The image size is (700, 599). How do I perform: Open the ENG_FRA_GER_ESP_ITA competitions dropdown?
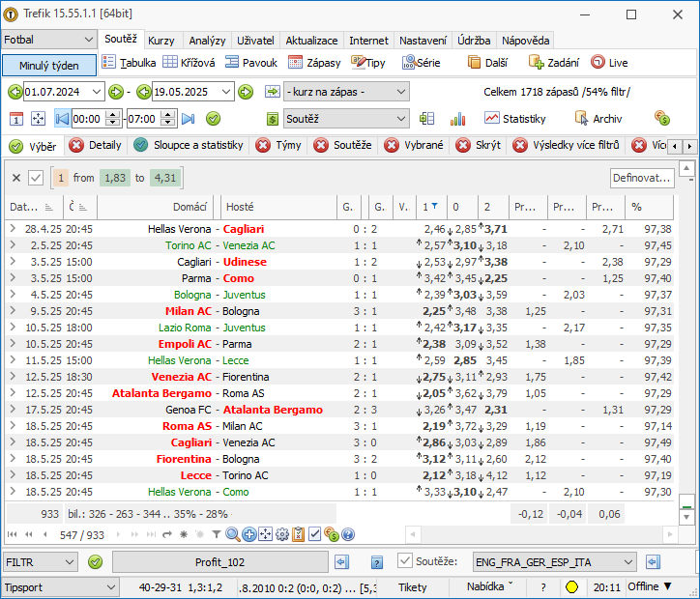coord(554,562)
